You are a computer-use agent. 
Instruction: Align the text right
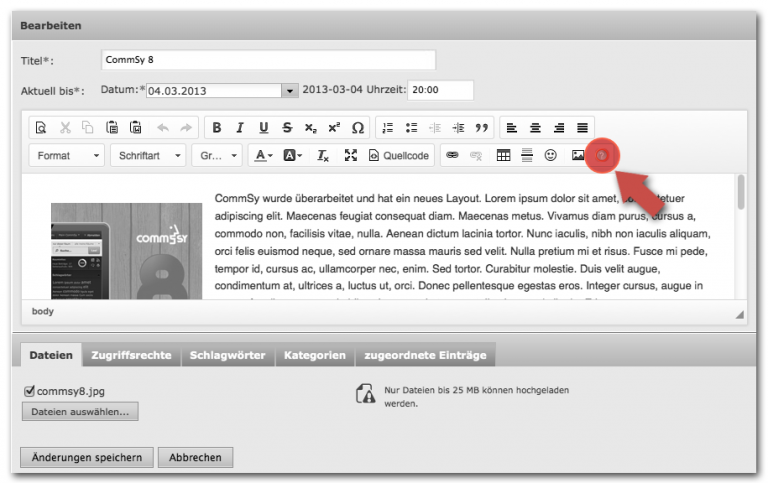click(x=559, y=128)
